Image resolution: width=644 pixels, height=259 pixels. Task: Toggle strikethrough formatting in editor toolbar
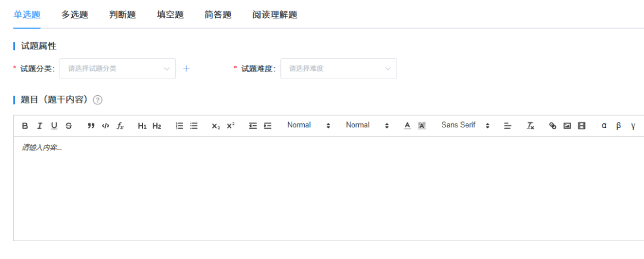(69, 126)
